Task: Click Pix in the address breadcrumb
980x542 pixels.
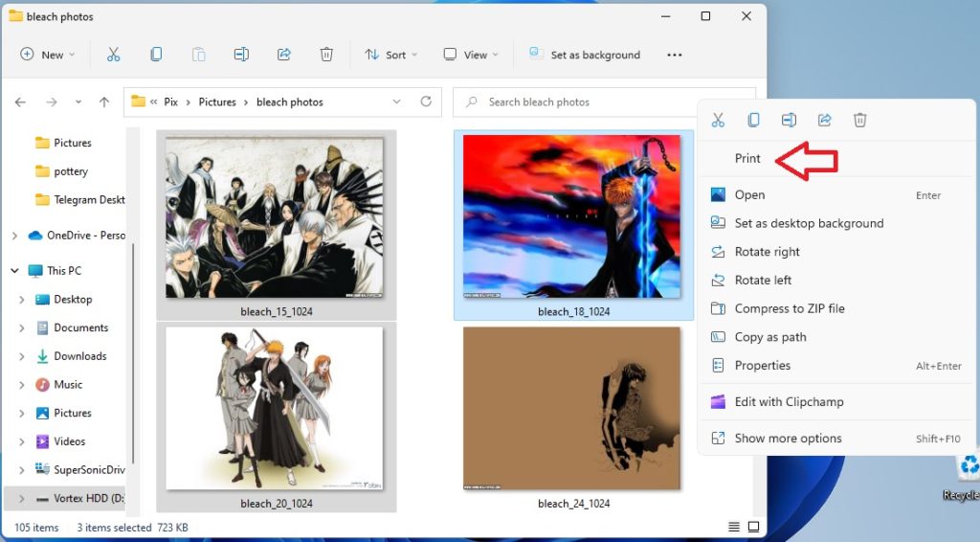Action: tap(170, 102)
